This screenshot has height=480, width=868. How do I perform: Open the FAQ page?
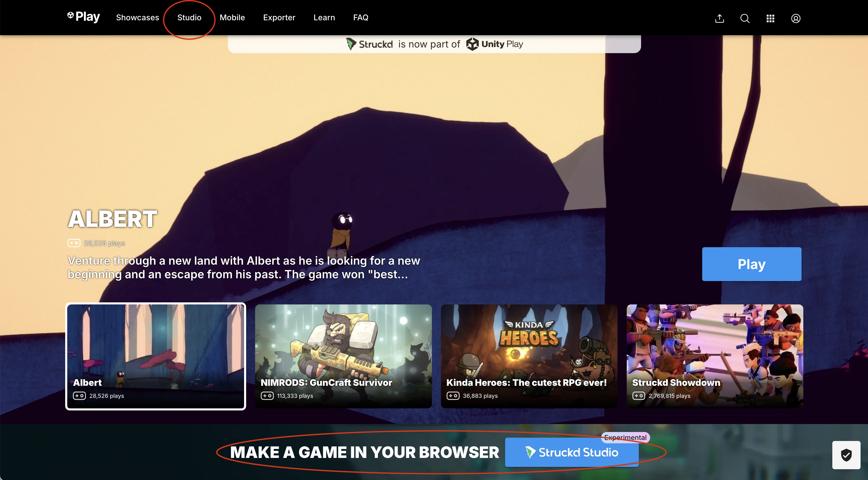coord(361,17)
